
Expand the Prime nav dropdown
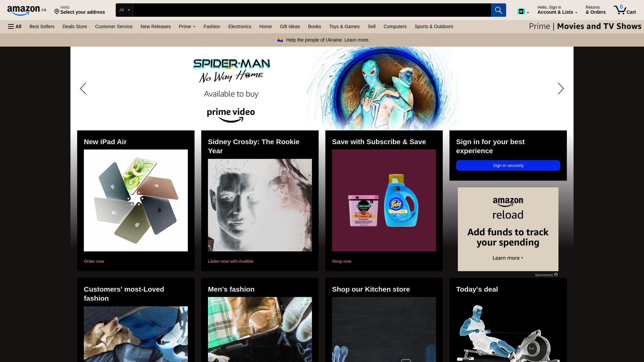pos(187,26)
